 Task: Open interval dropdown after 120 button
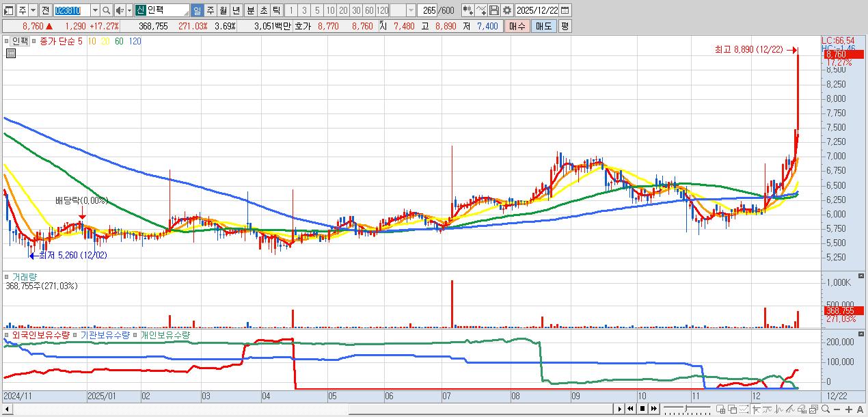[x=411, y=10]
